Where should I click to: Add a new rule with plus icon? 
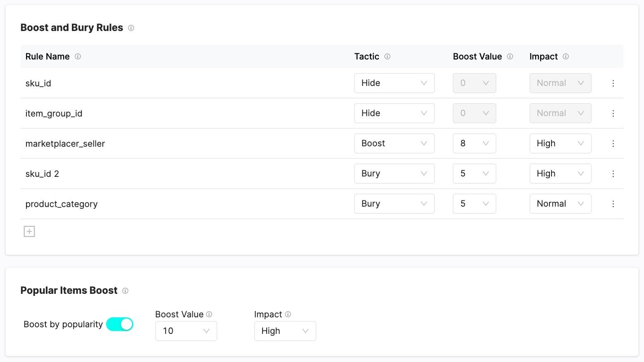click(x=29, y=231)
